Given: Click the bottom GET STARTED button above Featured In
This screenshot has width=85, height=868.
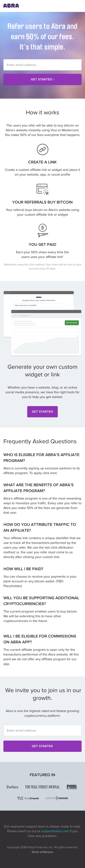Looking at the screenshot, I should pos(42,746).
